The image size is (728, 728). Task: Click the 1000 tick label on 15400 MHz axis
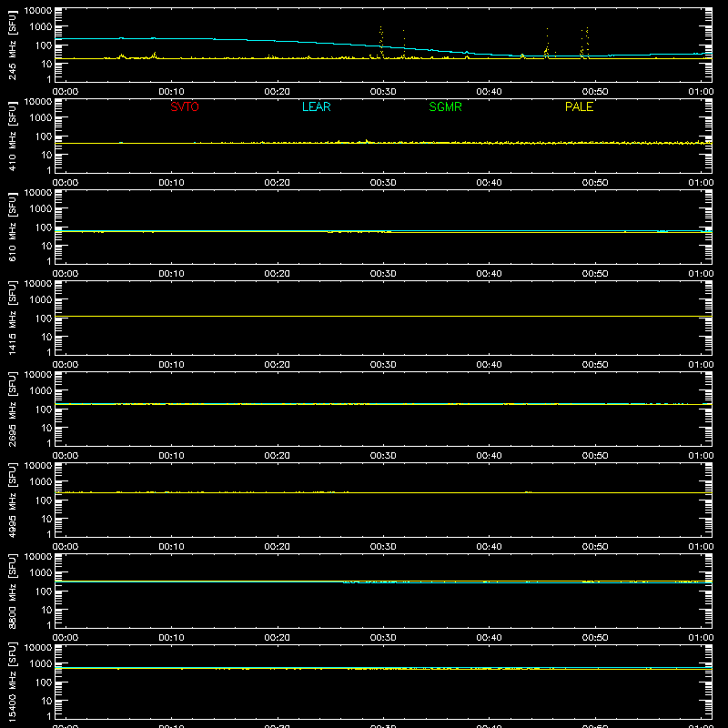tap(41, 664)
